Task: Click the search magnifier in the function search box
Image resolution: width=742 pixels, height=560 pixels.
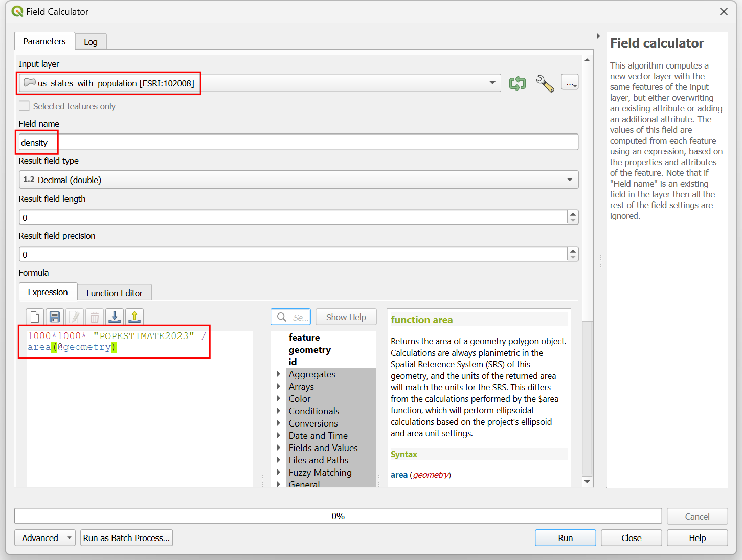Action: pos(282,317)
